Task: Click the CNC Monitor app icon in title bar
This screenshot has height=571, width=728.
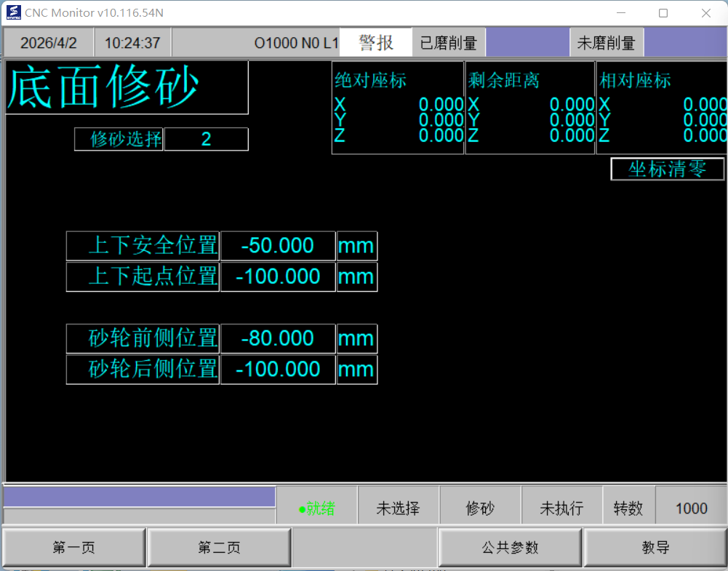Action: (13, 13)
